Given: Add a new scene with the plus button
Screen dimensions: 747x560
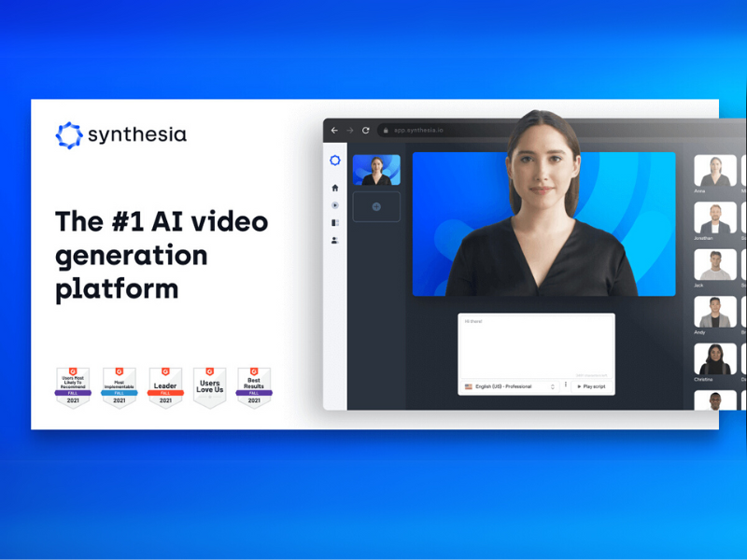Looking at the screenshot, I should [x=376, y=206].
